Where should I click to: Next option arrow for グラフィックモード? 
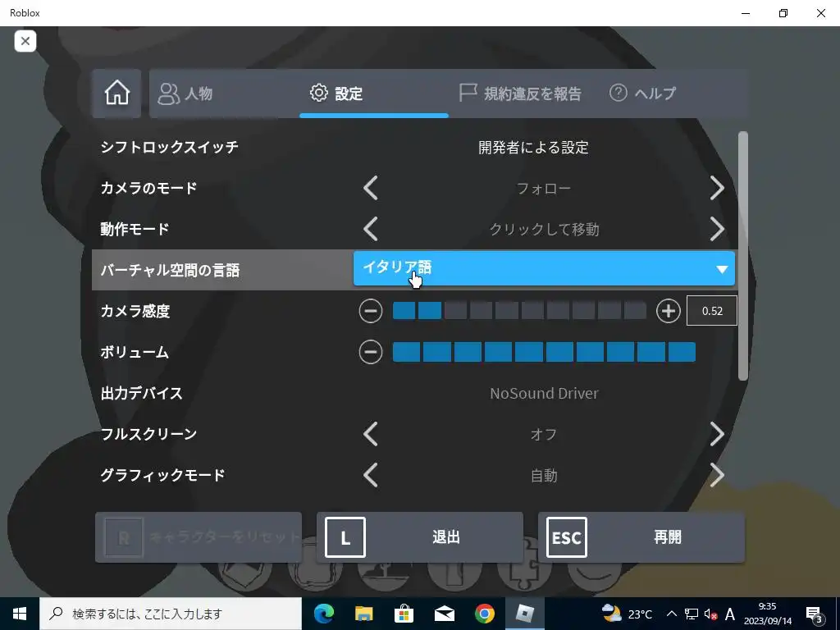click(717, 475)
